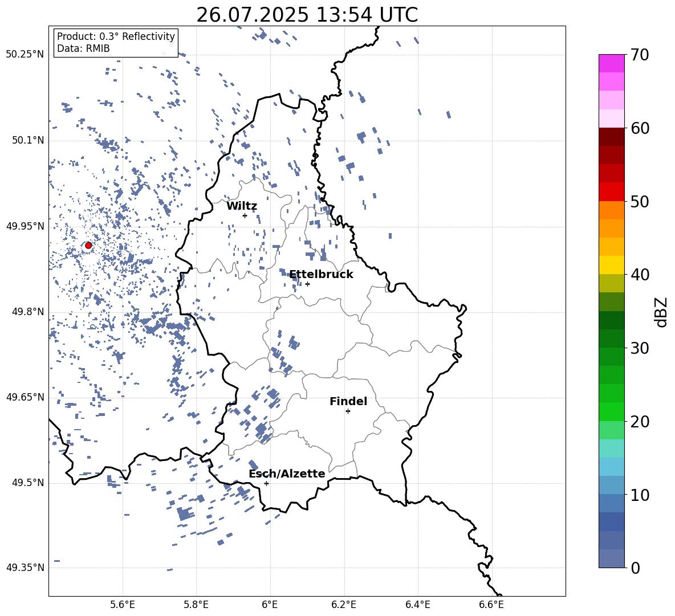This screenshot has height=616, width=675.
Task: Click the colorbar tick label '40'
Action: 640,275
